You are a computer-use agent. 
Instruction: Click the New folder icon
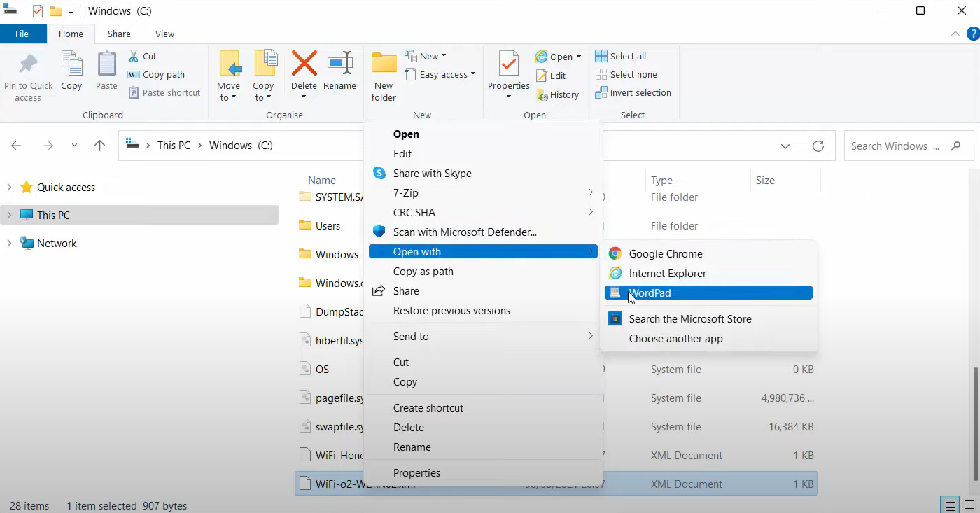coord(384,64)
